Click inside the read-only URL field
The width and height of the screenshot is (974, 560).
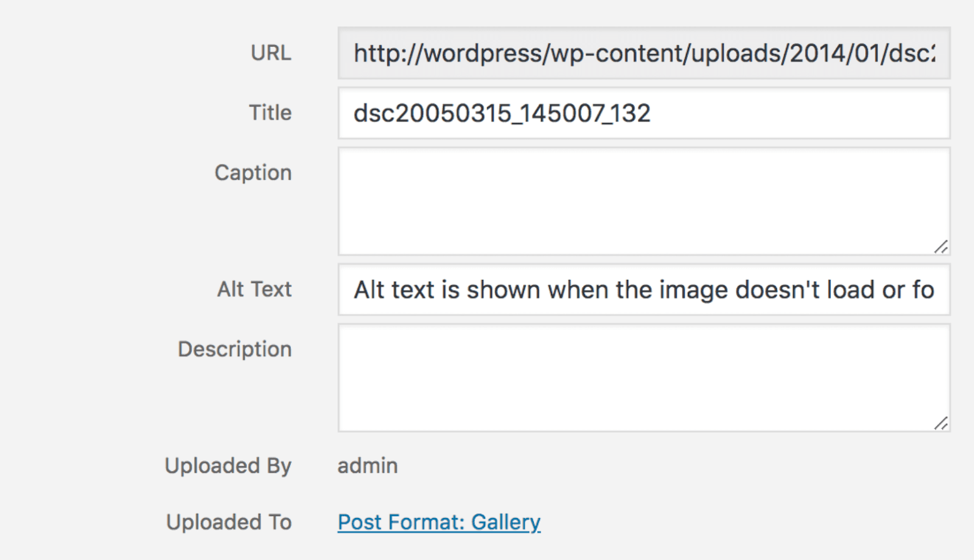[644, 54]
